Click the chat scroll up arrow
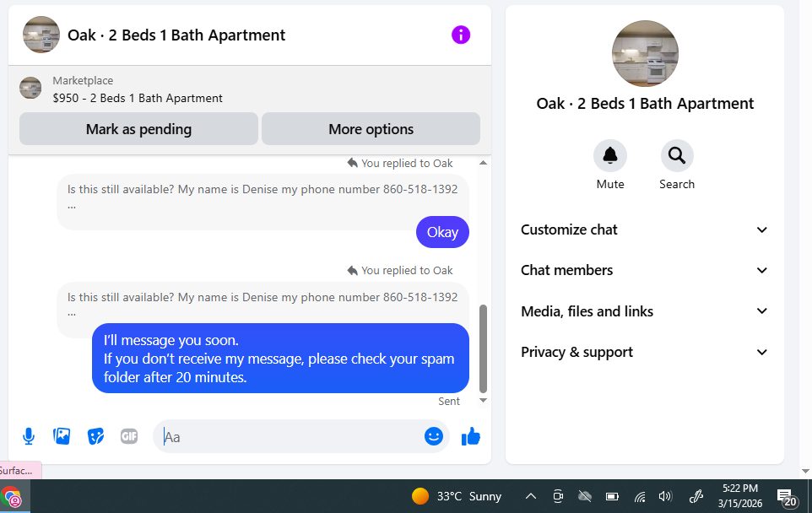 coord(483,163)
